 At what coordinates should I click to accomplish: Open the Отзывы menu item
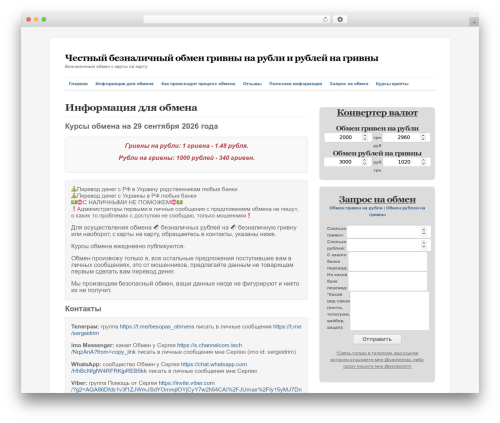[x=252, y=84]
